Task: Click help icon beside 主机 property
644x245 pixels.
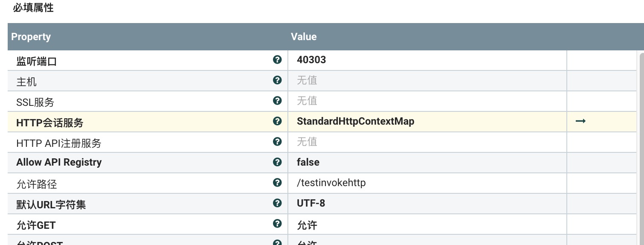Action: pos(277,80)
